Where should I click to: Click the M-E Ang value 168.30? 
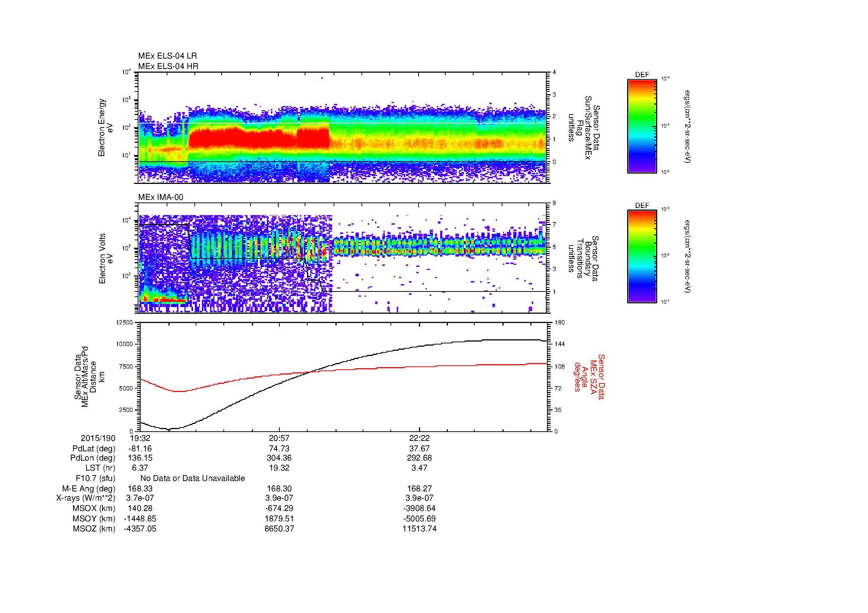click(x=279, y=488)
